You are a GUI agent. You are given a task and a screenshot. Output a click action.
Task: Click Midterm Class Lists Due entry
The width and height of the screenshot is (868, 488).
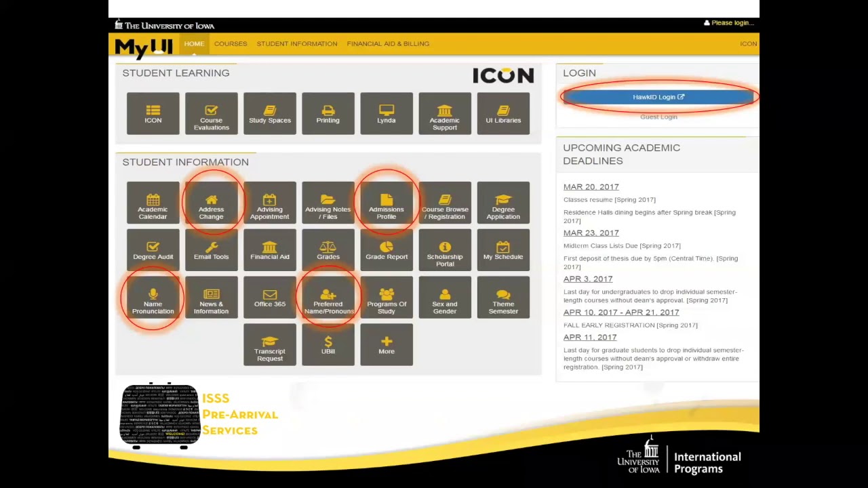(622, 245)
